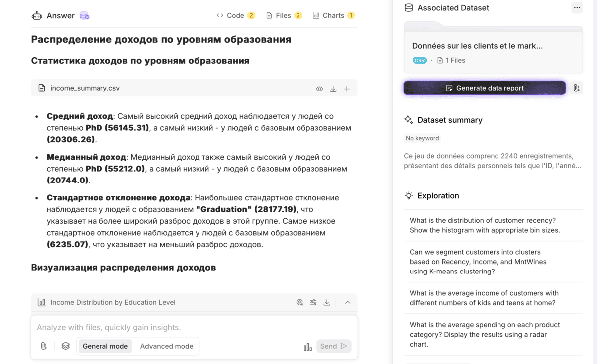The width and height of the screenshot is (597, 364).
Task: Open the Code tab
Action: point(235,15)
